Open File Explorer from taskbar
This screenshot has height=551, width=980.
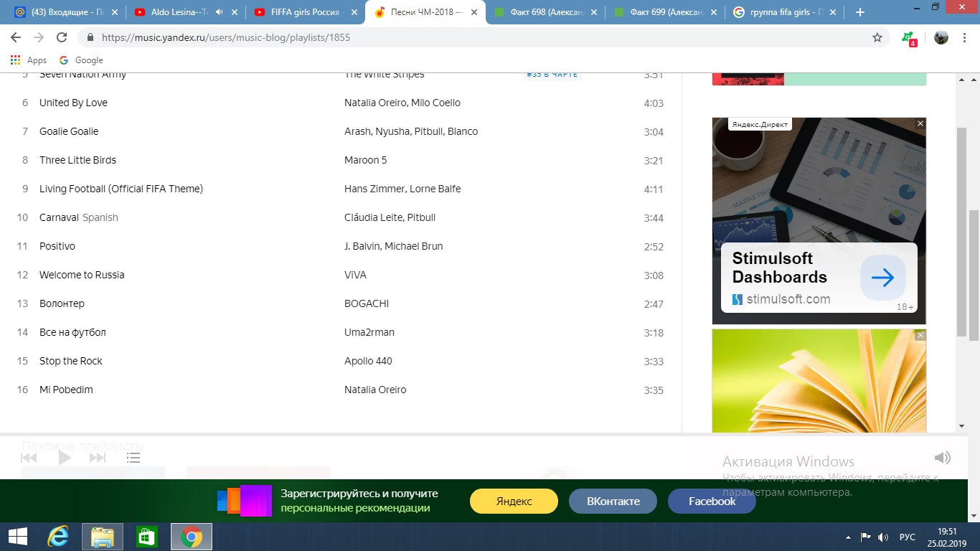[103, 537]
